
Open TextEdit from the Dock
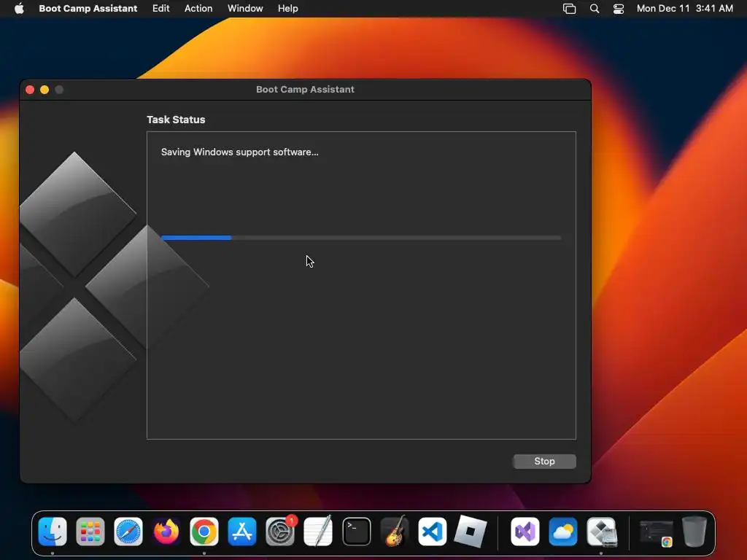click(318, 531)
